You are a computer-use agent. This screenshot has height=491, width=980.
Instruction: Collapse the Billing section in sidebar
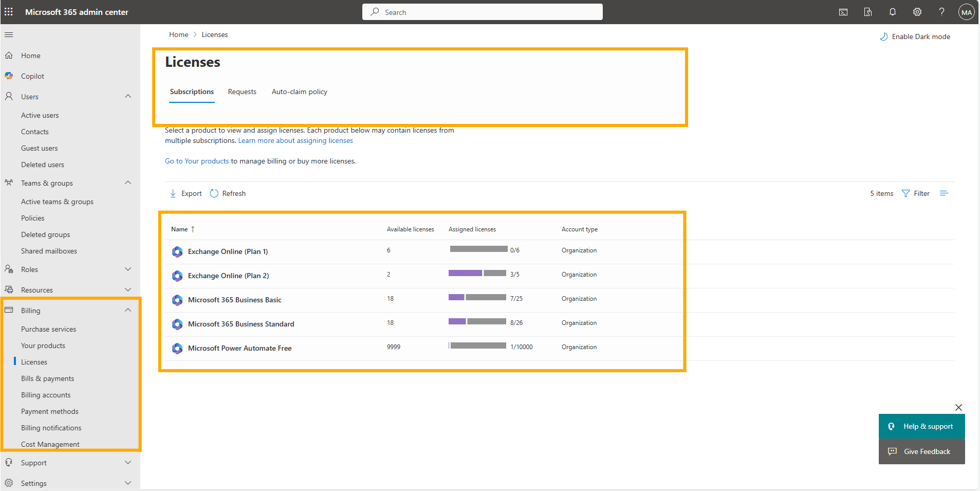pos(127,310)
